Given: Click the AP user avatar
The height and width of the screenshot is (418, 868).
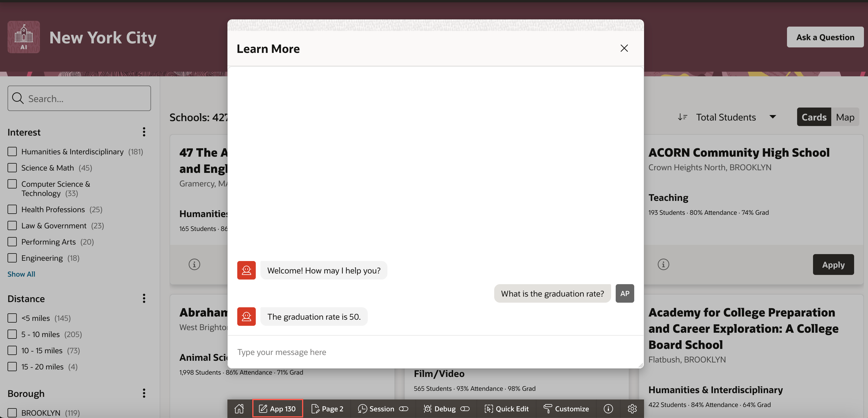Looking at the screenshot, I should [625, 293].
